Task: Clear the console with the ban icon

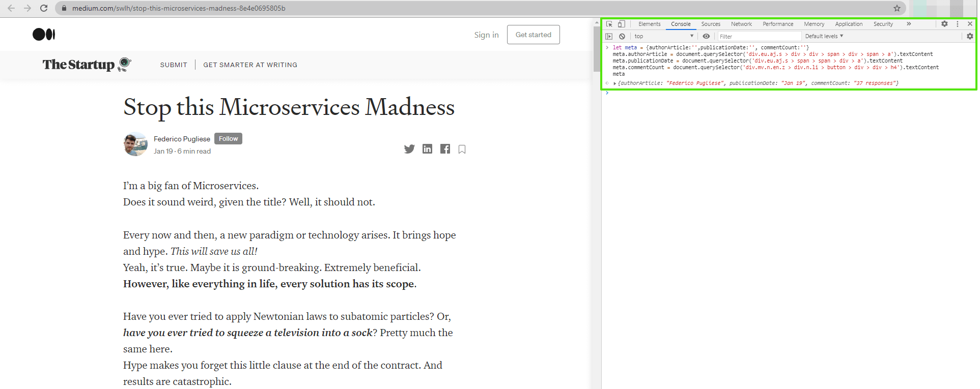Action: click(x=622, y=36)
